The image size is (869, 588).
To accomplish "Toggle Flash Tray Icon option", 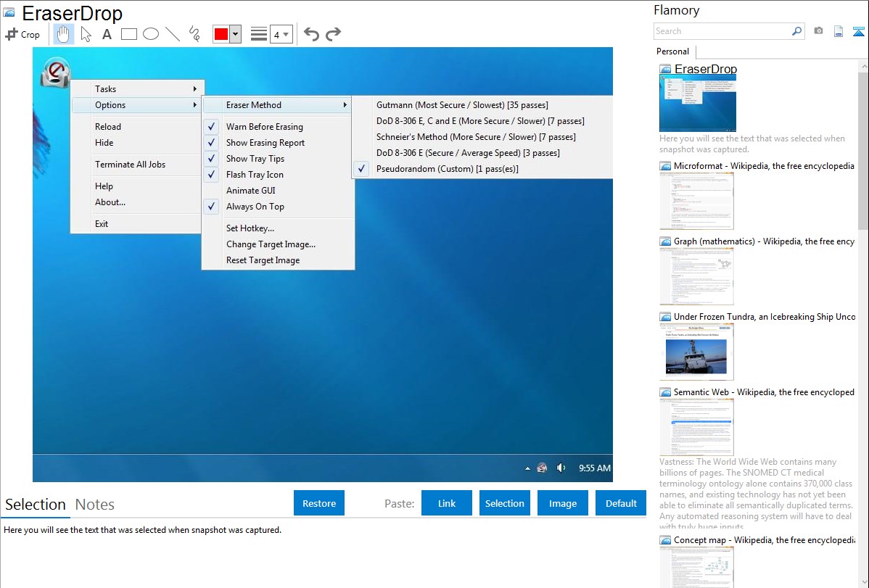I will point(277,175).
